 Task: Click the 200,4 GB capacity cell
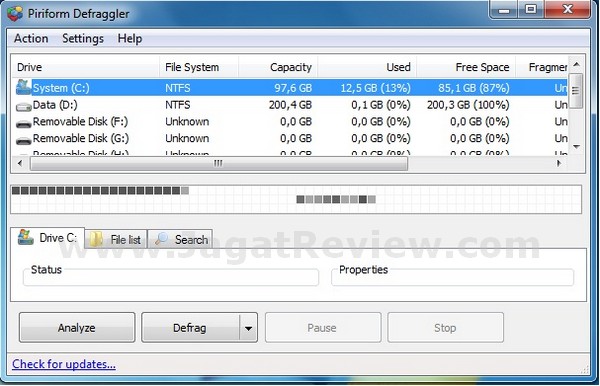[x=290, y=105]
